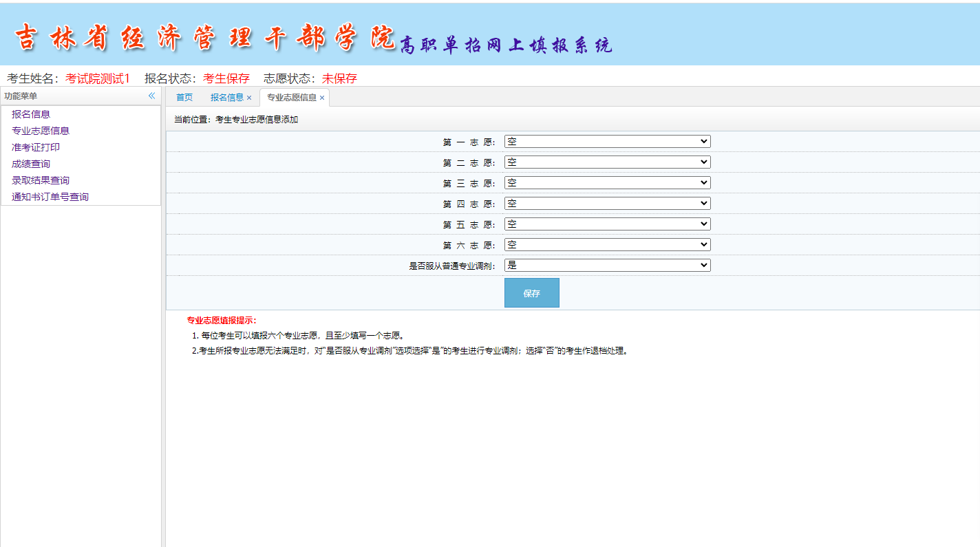Viewport: 980px width, 547px height.
Task: Open the 第三志愿 dropdown
Action: (608, 182)
